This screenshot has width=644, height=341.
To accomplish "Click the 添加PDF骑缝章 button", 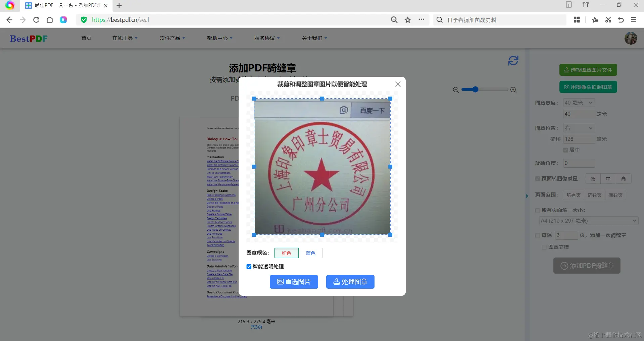I will point(587,266).
